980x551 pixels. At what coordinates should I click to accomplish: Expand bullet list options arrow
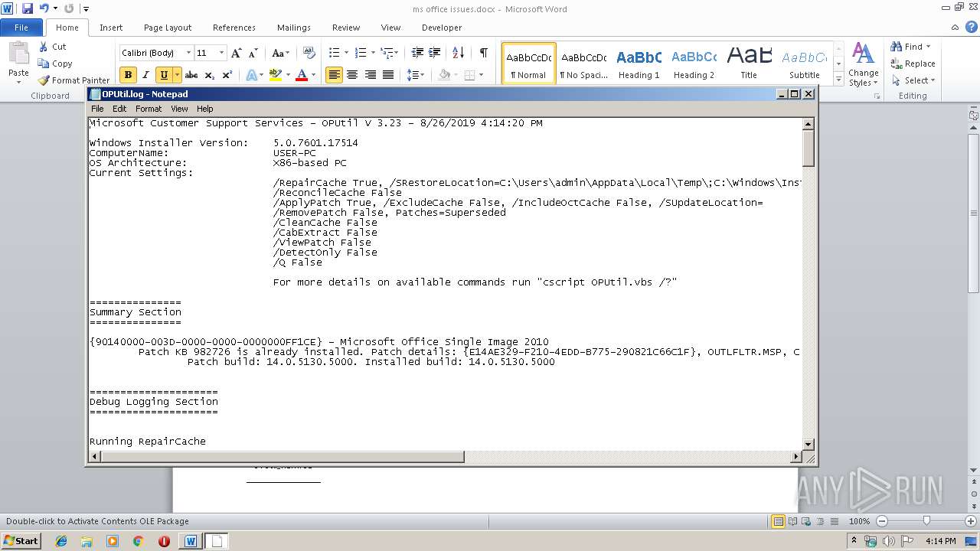[346, 53]
